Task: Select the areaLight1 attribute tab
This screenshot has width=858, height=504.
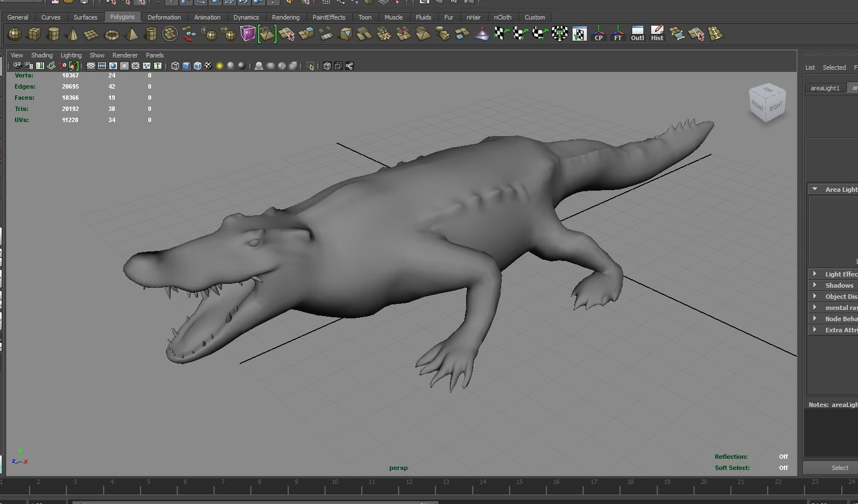Action: (825, 88)
